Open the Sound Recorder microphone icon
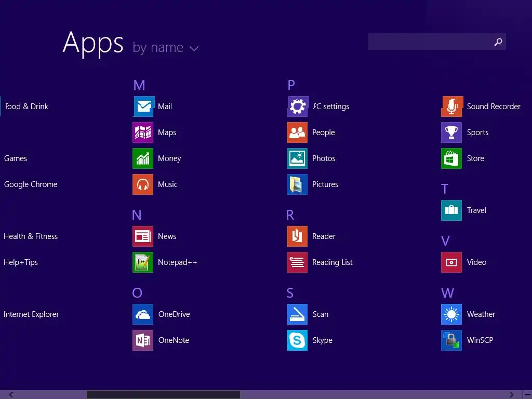Image resolution: width=532 pixels, height=399 pixels. coord(451,106)
